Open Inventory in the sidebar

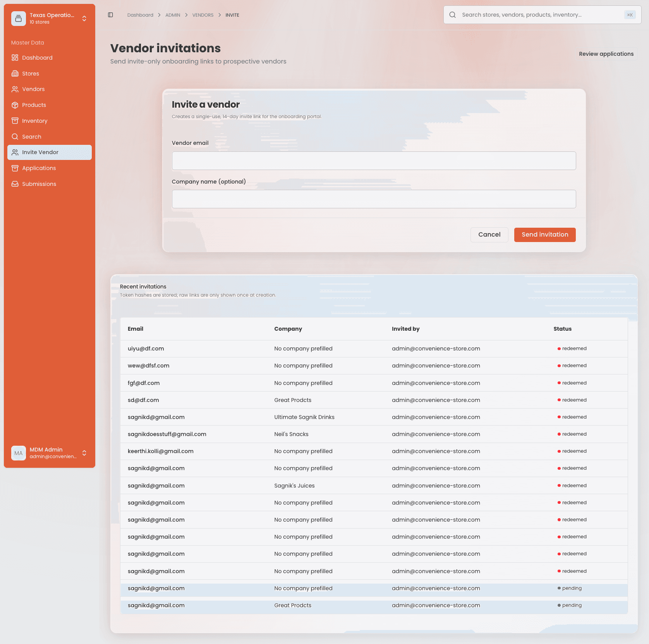pyautogui.click(x=50, y=121)
